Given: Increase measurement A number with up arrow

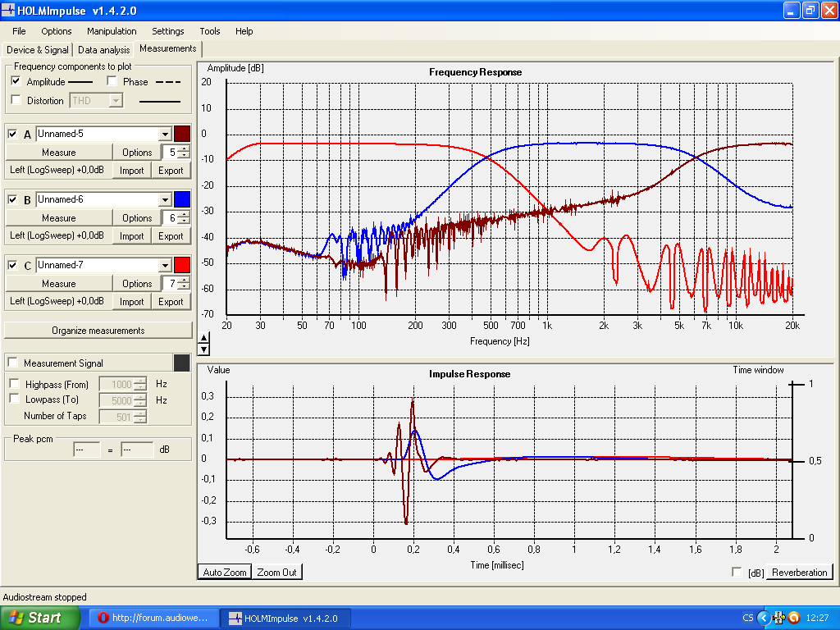Looking at the screenshot, I should tap(184, 149).
